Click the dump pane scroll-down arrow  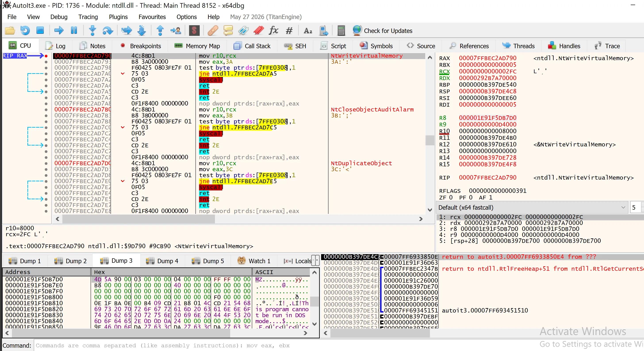[314, 324]
